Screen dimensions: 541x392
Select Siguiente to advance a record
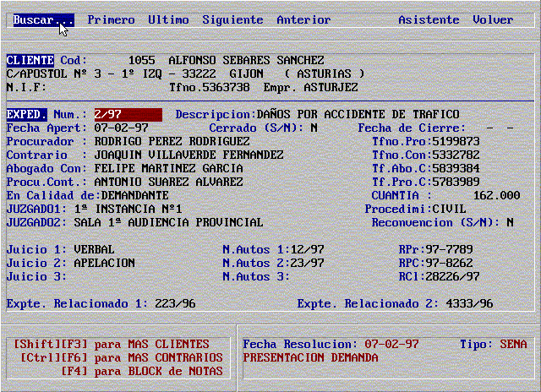[232, 20]
